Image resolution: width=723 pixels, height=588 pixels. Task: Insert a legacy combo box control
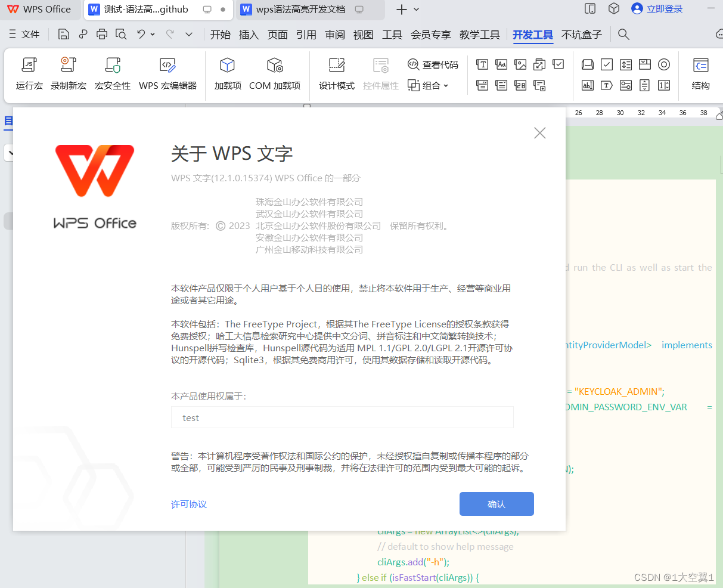coord(645,64)
